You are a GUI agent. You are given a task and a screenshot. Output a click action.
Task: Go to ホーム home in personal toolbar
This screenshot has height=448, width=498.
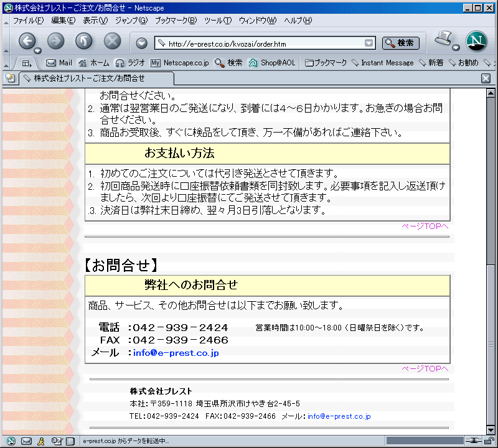94,63
